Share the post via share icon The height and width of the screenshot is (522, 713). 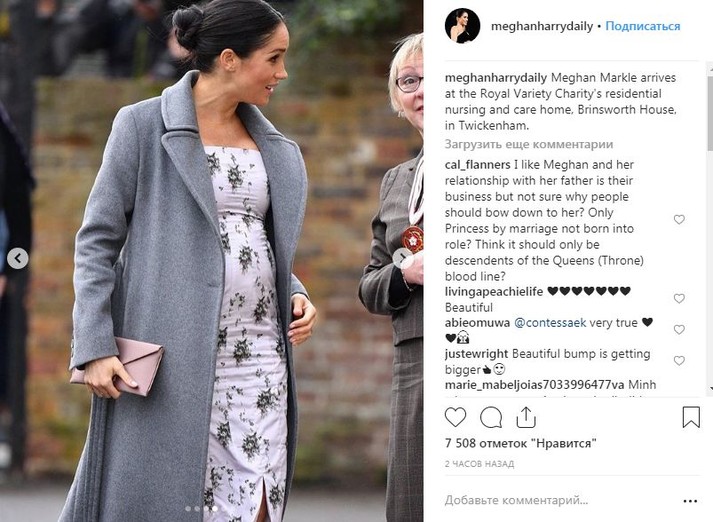pyautogui.click(x=526, y=417)
